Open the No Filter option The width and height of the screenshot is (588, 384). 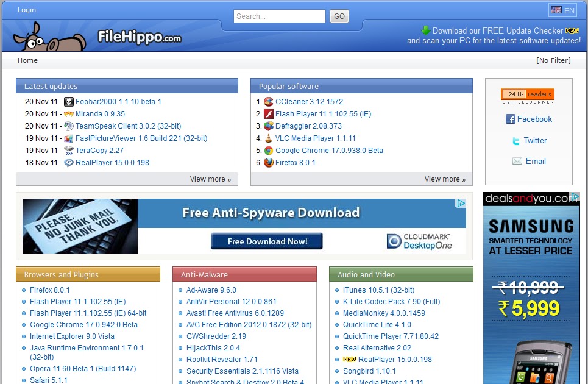point(553,60)
